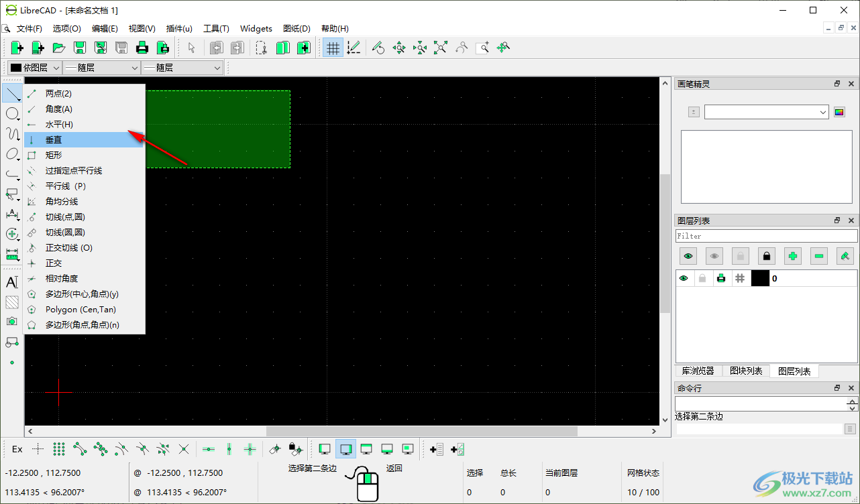This screenshot has height=504, width=860.
Task: Toggle visibility eye of layer 0
Action: [x=684, y=278]
